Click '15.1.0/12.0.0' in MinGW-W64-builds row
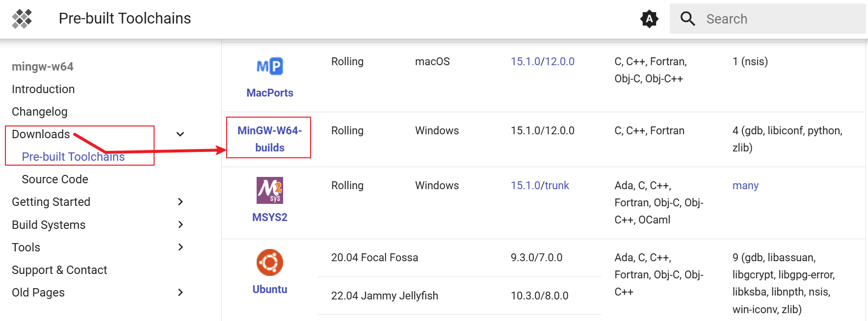 (x=543, y=130)
